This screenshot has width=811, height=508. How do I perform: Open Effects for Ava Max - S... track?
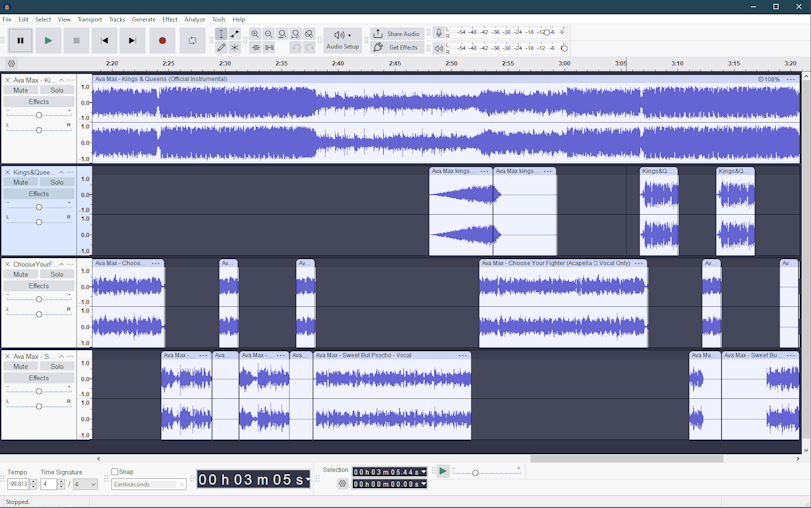pyautogui.click(x=39, y=378)
